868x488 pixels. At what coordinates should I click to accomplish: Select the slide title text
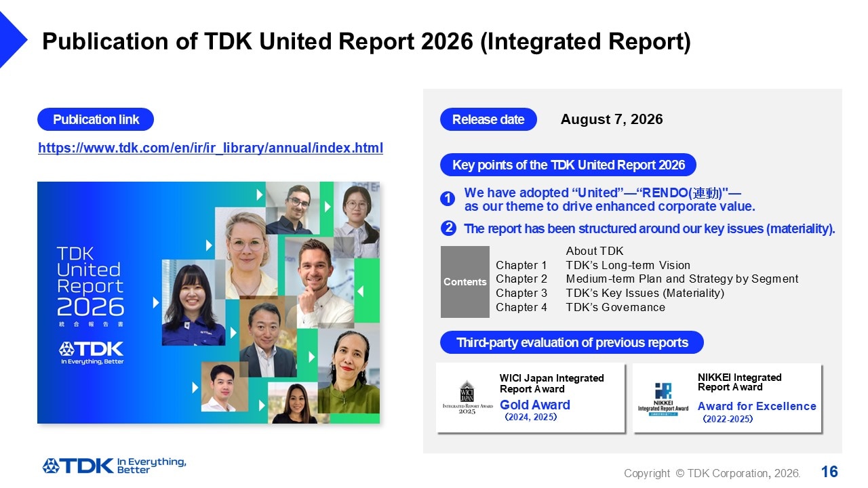pos(366,42)
